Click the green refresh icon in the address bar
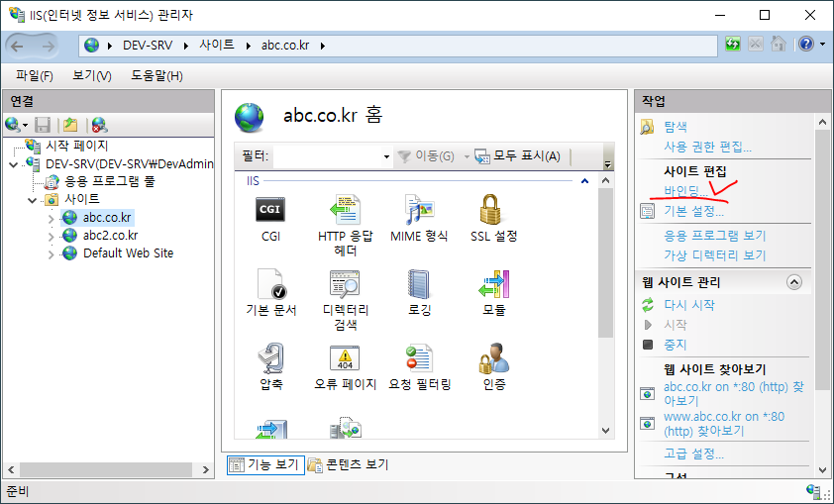Viewport: 834px width, 504px height. pyautogui.click(x=733, y=45)
